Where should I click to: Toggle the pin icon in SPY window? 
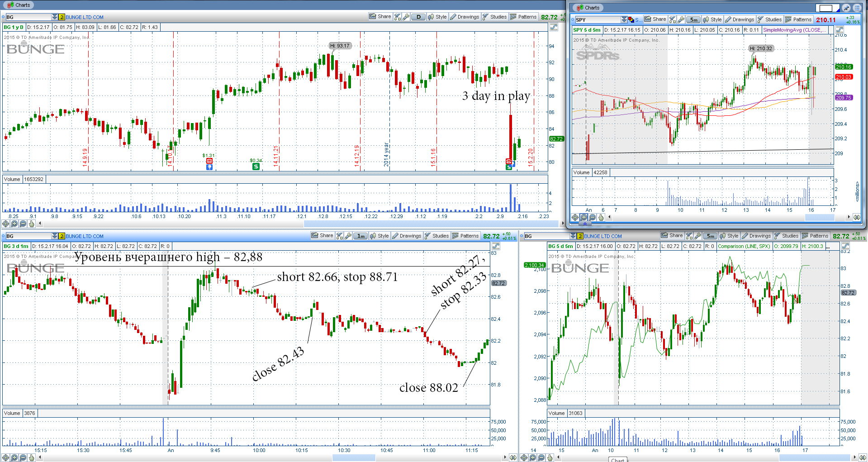pyautogui.click(x=845, y=8)
